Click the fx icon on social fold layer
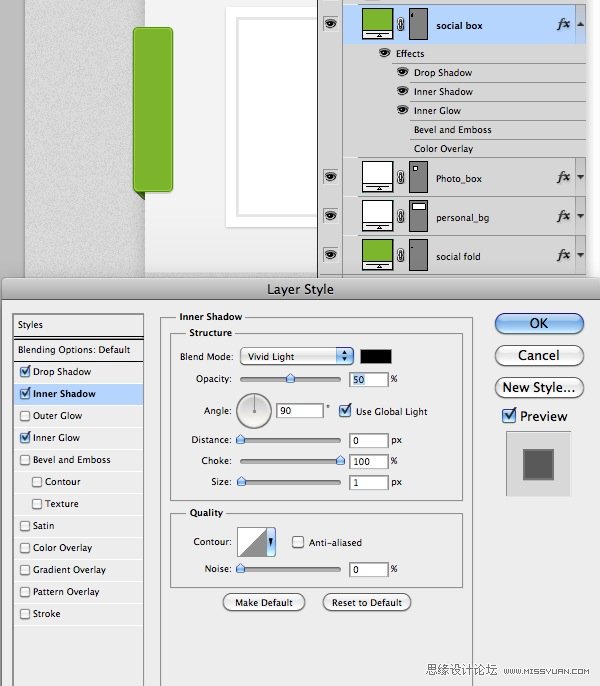 coord(564,255)
